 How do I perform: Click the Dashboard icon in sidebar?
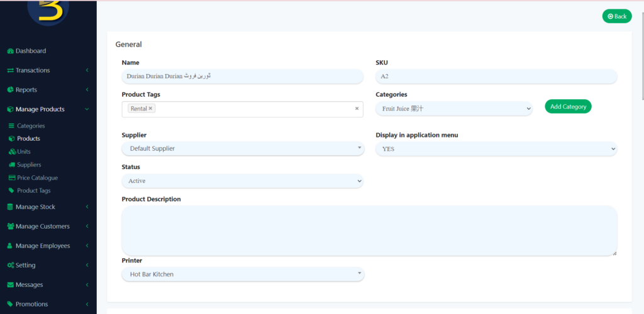(x=10, y=51)
